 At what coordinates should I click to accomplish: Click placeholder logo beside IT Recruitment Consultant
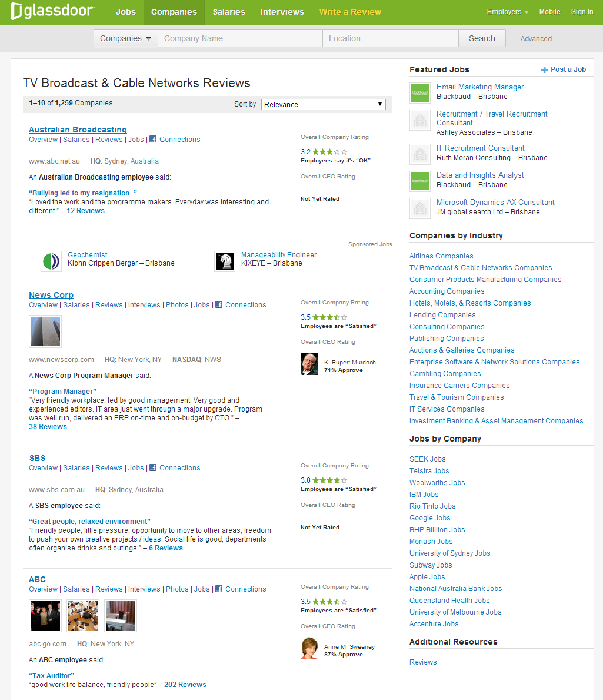(x=420, y=154)
